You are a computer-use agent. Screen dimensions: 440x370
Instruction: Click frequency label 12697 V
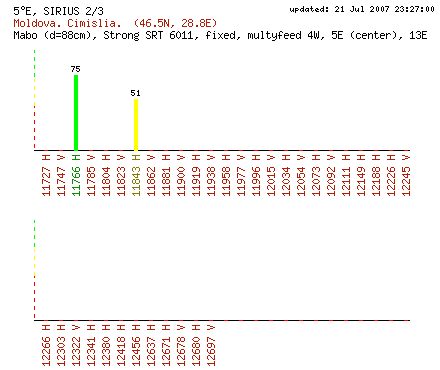point(211,345)
